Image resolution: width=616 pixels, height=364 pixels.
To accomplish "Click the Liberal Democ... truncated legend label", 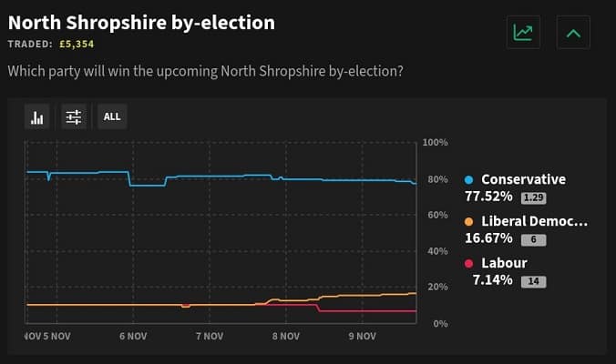I will point(535,221).
